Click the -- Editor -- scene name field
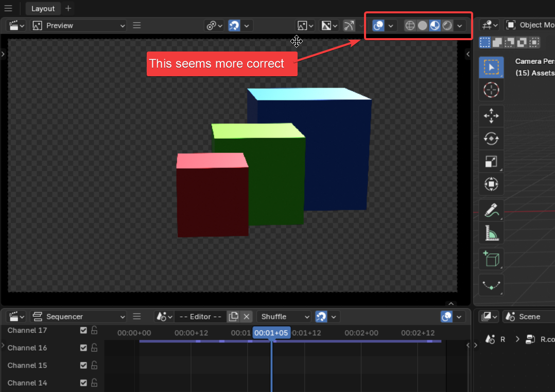 pyautogui.click(x=200, y=317)
